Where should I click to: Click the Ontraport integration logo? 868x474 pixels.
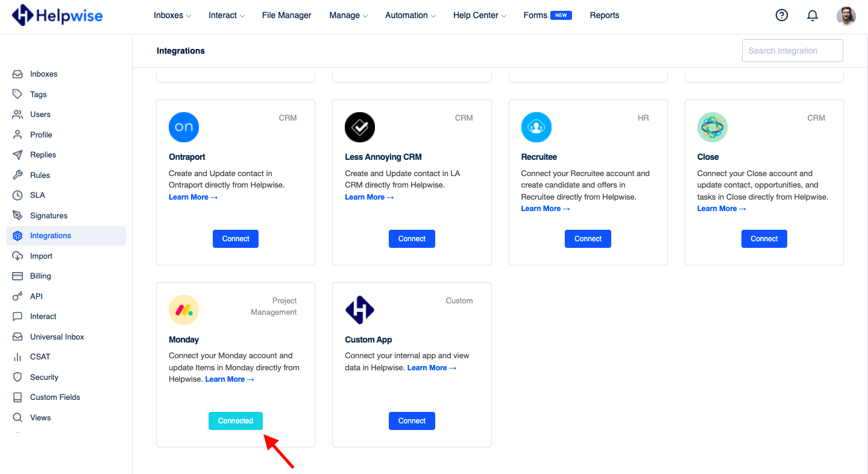tap(183, 127)
